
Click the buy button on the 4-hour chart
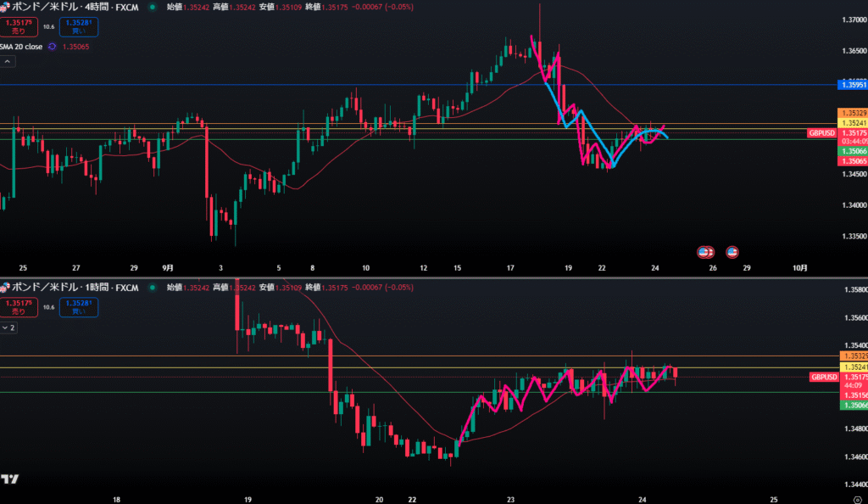tap(78, 27)
